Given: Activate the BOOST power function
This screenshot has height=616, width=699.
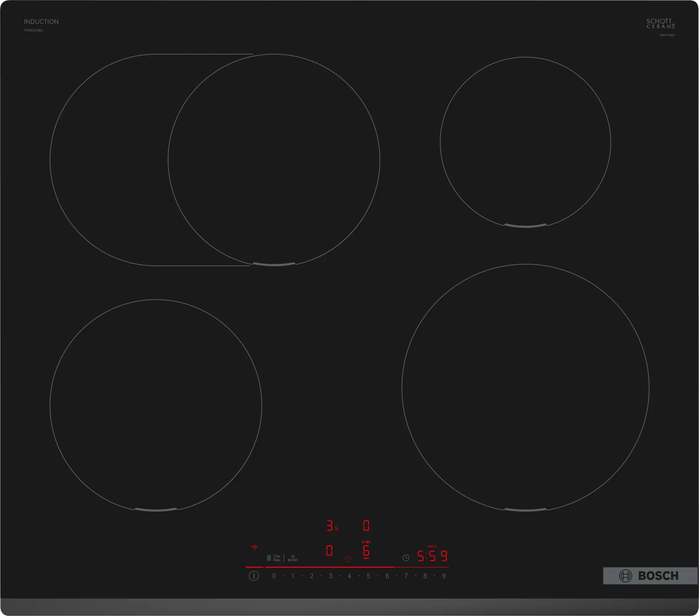Looking at the screenshot, I should pos(293,558).
